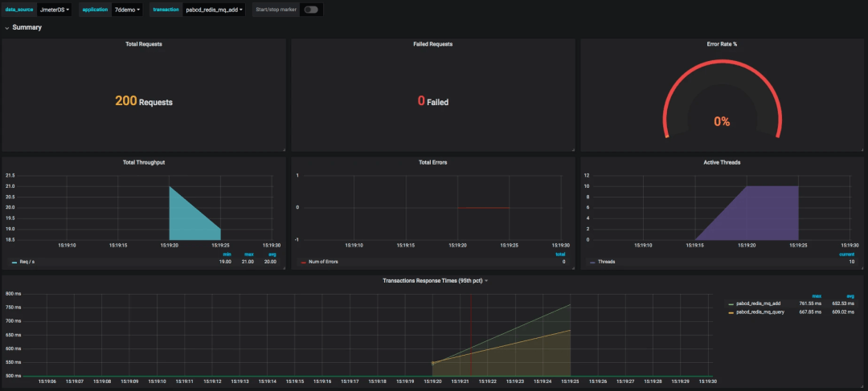Click the Error Rate % panel title
The image size is (868, 391).
[722, 43]
